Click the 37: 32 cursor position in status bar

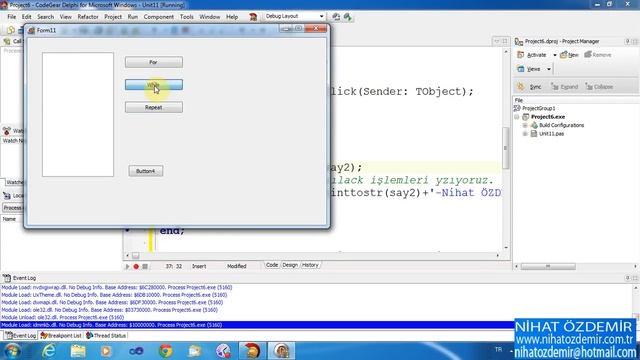(173, 266)
